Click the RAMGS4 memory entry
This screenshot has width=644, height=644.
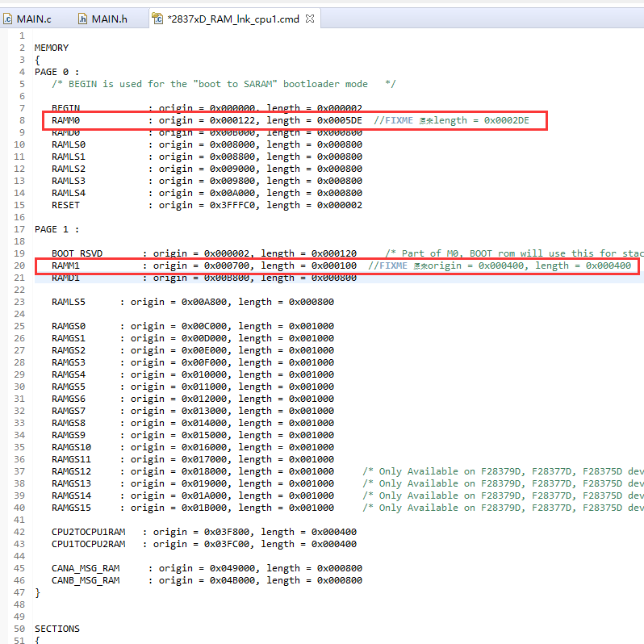(69, 374)
